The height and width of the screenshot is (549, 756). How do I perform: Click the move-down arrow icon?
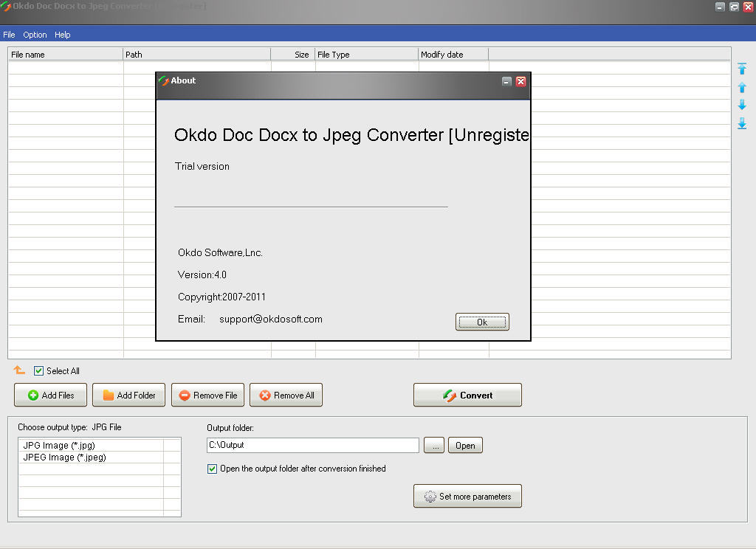point(742,106)
